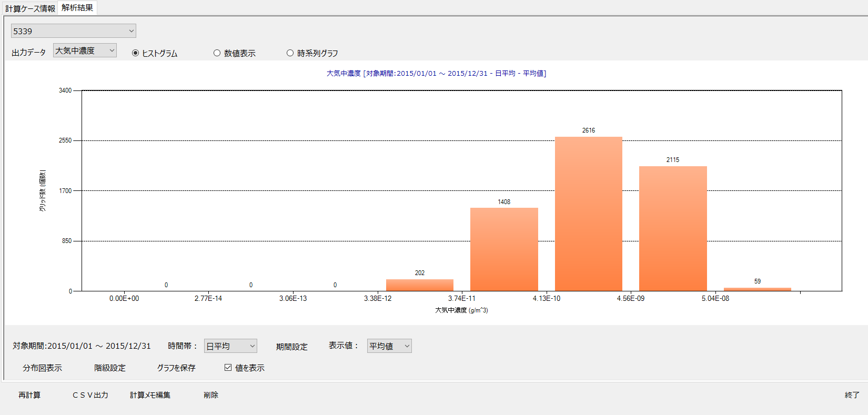Click the x-axis label 2.77E-14

[208, 298]
